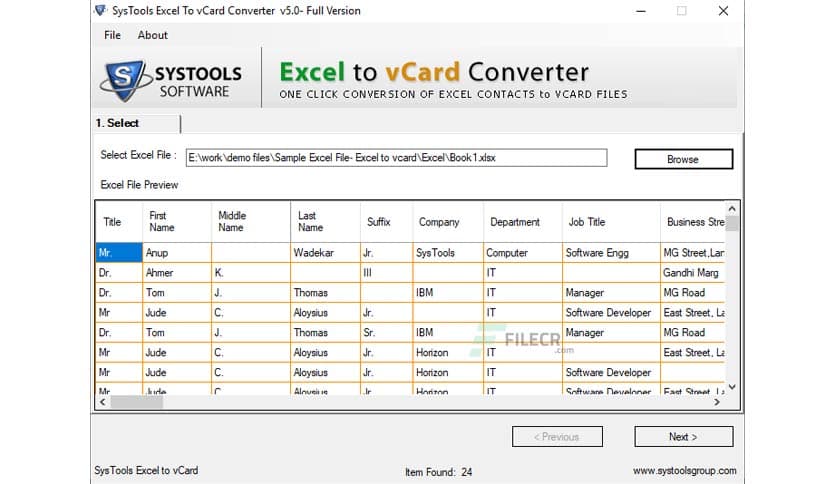Open the File menu
Viewport: 836px width, 484px height.
(x=112, y=35)
